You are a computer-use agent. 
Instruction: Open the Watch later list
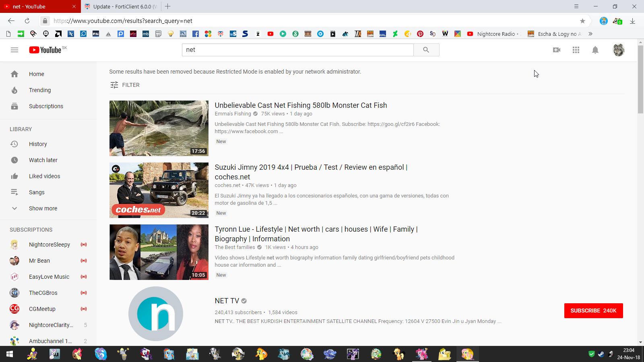coord(48,160)
